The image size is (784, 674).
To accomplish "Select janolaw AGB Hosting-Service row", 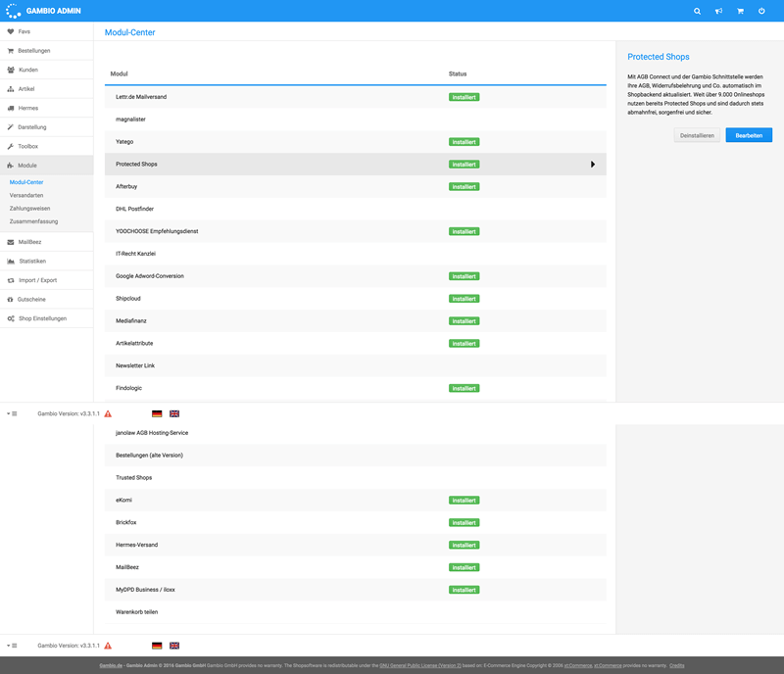I will click(356, 433).
